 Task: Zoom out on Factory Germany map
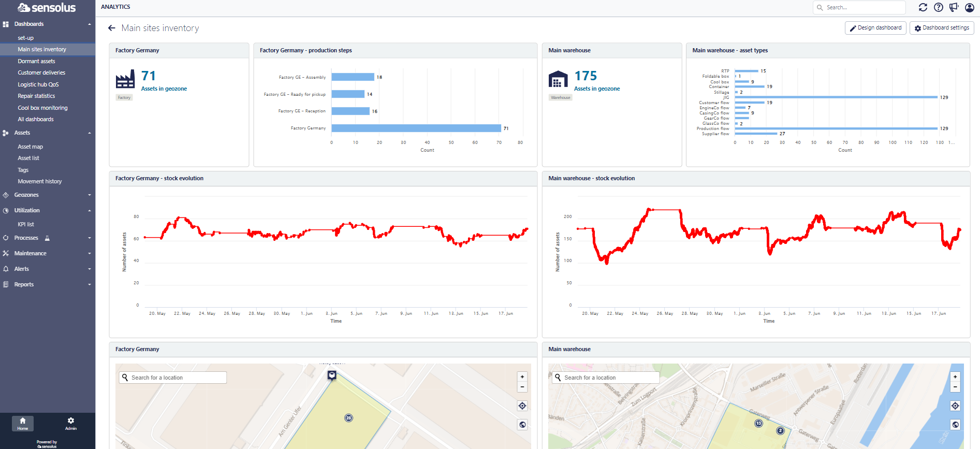pos(522,387)
